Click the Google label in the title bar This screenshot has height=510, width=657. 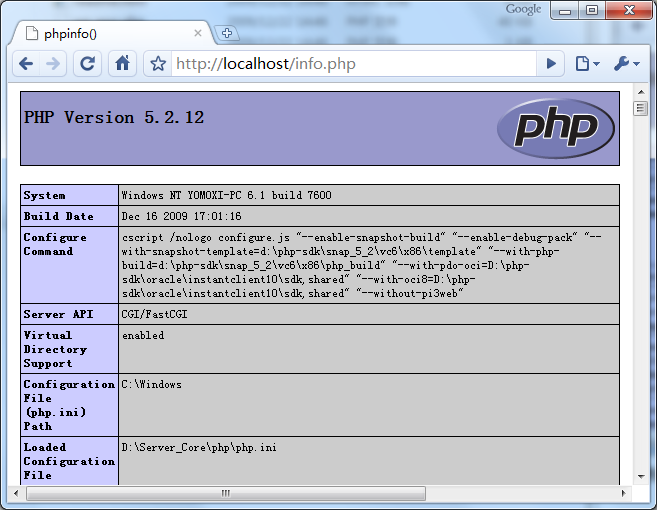click(x=523, y=9)
